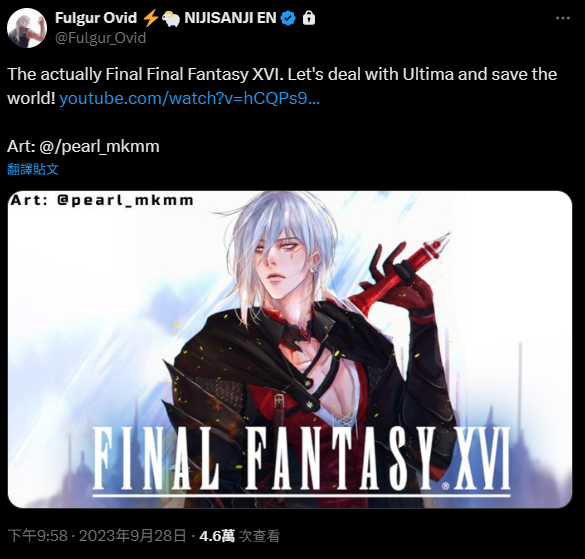Click the character's face in the artwork
Image resolution: width=585 pixels, height=559 pixels.
pos(282,261)
